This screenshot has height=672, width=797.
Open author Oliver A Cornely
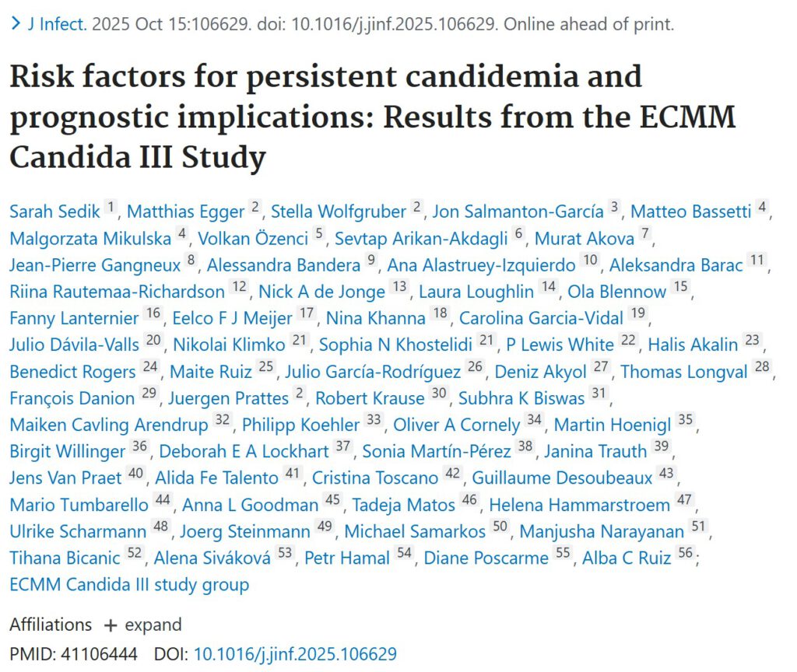tap(456, 425)
